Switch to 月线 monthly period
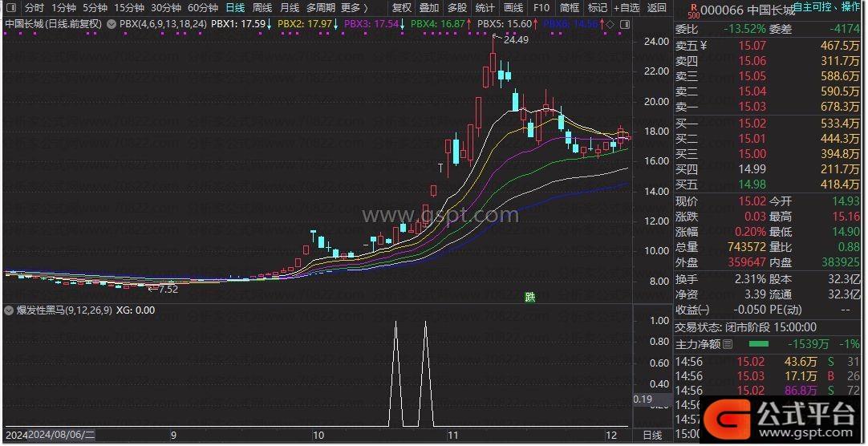Viewport: 868px width, 446px height. (x=290, y=8)
